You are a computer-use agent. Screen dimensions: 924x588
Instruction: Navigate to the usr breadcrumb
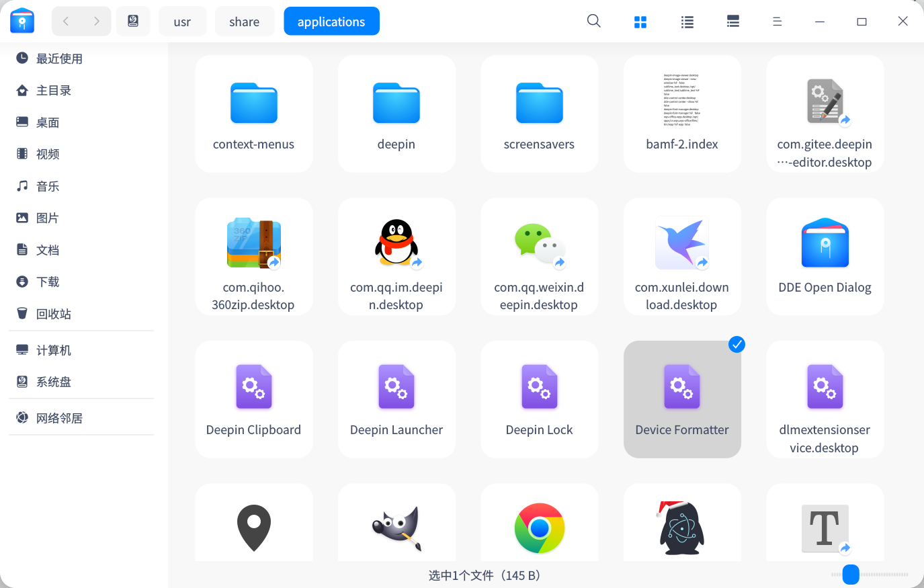(182, 22)
